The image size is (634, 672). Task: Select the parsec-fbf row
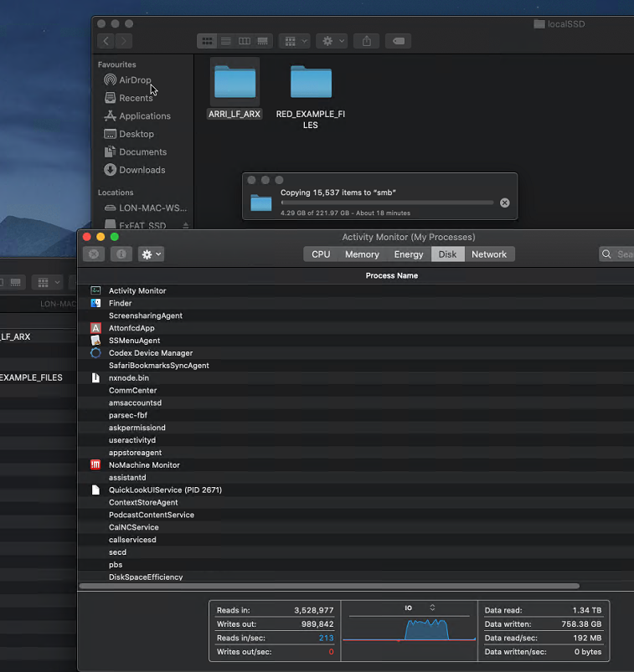(x=356, y=415)
